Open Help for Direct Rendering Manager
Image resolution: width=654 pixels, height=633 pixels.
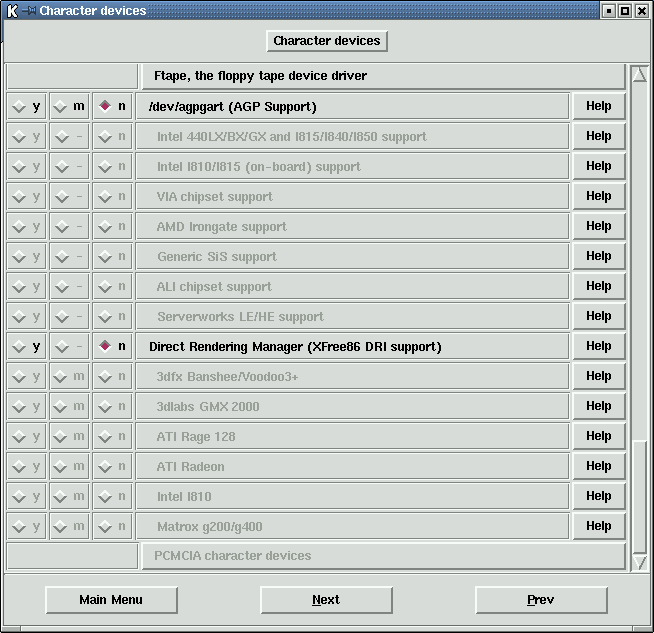(598, 346)
